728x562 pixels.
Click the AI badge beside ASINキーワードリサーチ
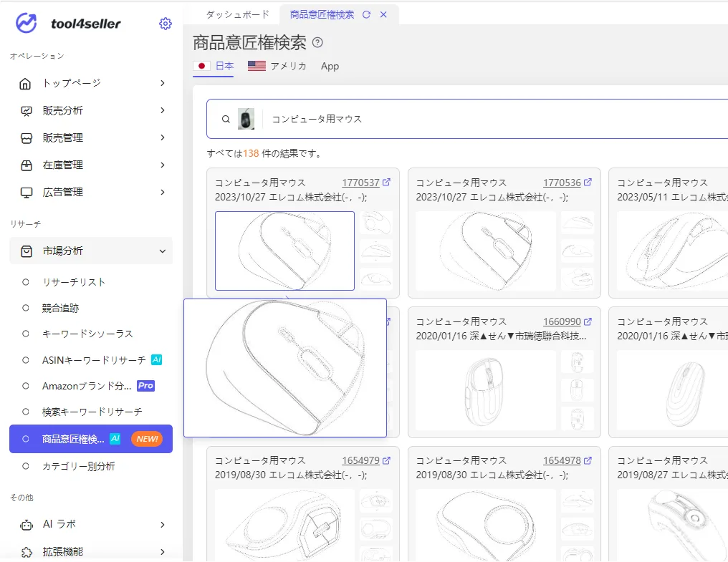coord(157,359)
